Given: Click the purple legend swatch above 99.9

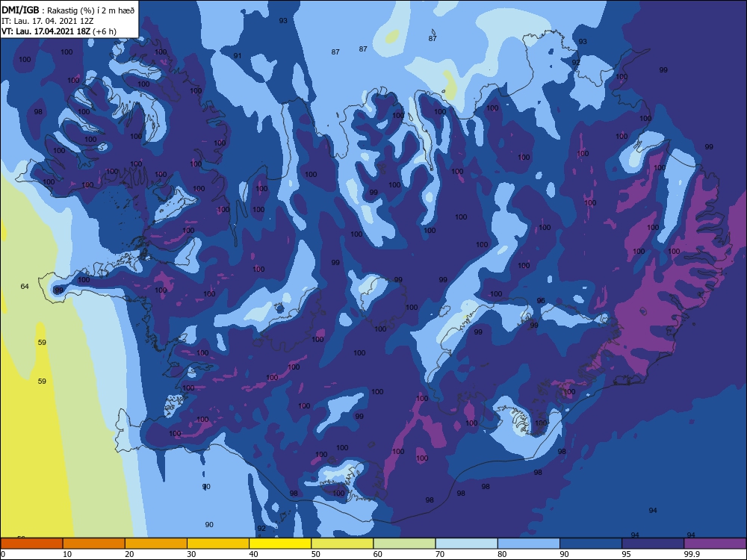Looking at the screenshot, I should coord(715,544).
